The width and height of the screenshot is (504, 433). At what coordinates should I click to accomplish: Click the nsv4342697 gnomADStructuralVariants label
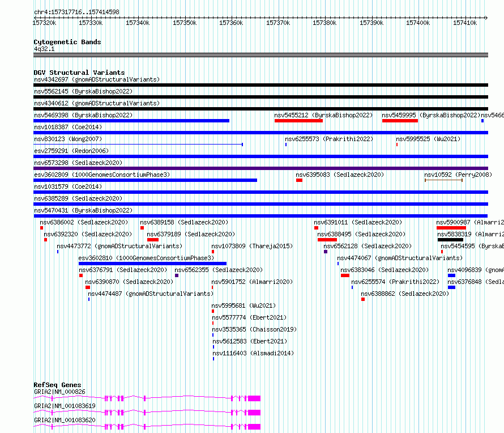pos(97,79)
